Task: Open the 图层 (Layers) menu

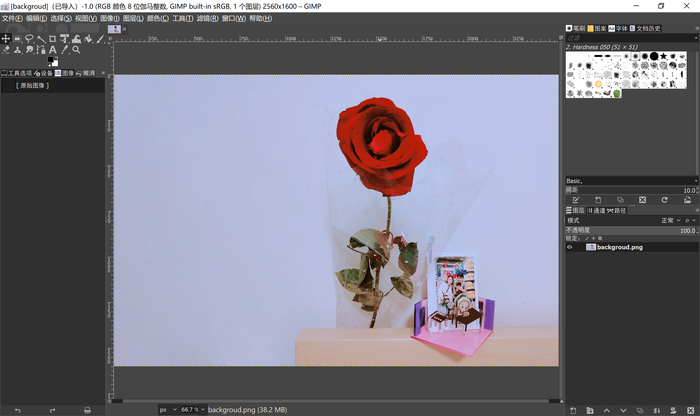Action: tap(132, 18)
